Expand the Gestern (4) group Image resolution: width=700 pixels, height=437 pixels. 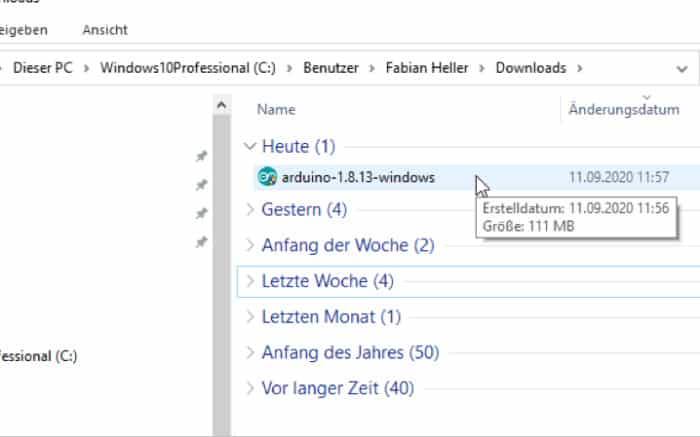tap(250, 209)
